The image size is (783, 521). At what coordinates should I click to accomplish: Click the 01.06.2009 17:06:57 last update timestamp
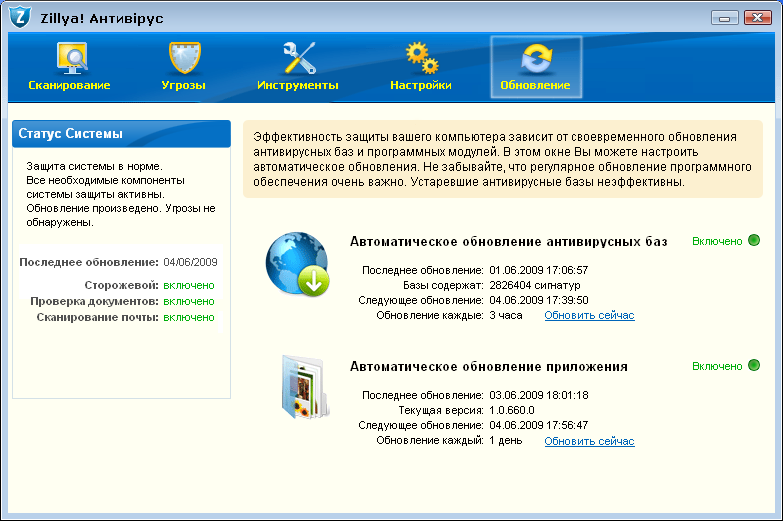(539, 270)
